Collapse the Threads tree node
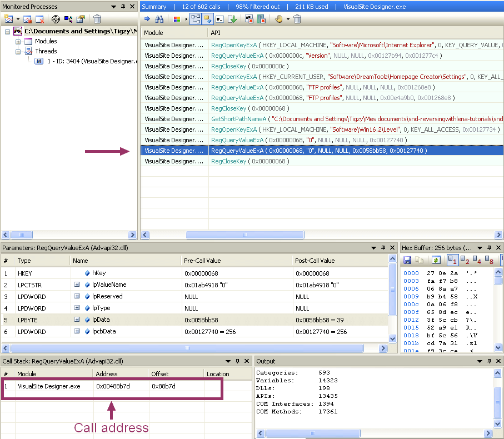The image size is (504, 439). click(x=18, y=52)
